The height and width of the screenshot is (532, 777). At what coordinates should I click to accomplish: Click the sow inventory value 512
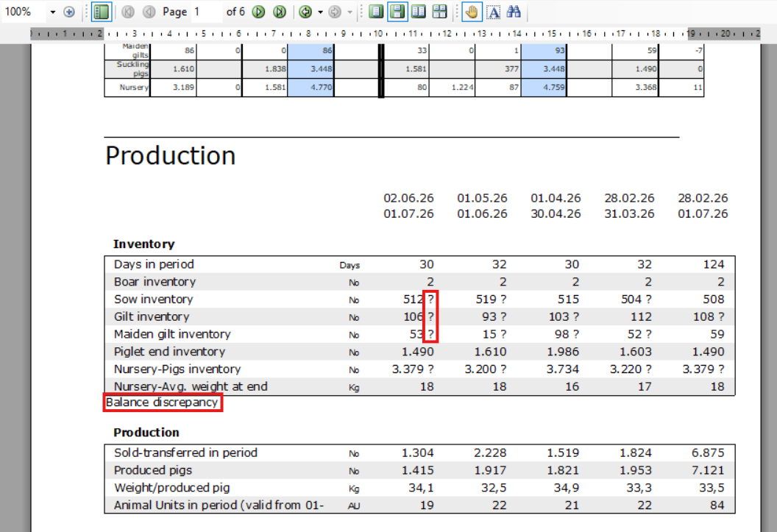point(414,299)
